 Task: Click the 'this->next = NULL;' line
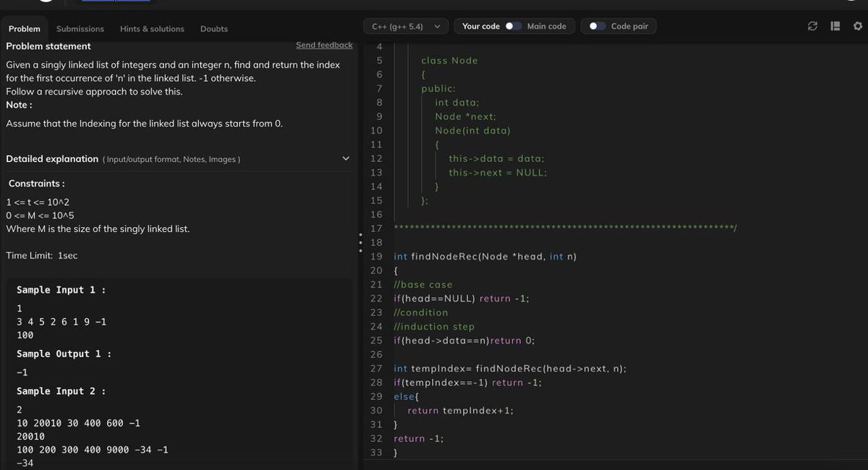pos(498,173)
